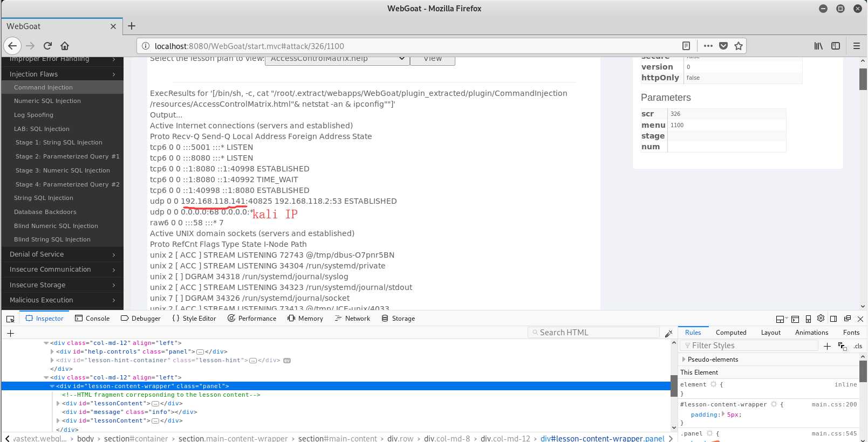Viewport: 868px width, 442px height.
Task: Select an iframe as target document
Action: tap(781, 319)
